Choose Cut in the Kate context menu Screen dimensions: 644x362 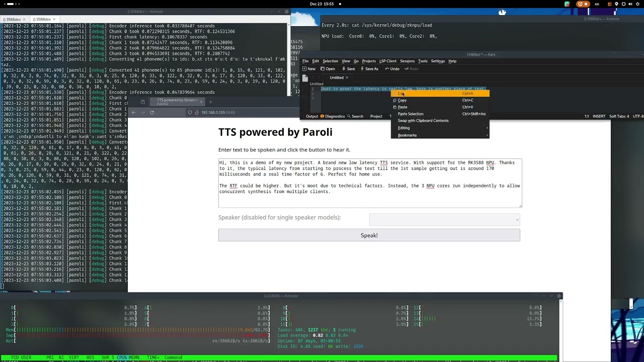point(440,94)
